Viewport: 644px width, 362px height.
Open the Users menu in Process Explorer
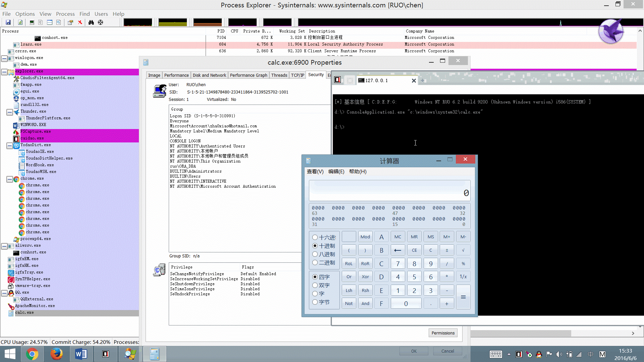pyautogui.click(x=101, y=14)
